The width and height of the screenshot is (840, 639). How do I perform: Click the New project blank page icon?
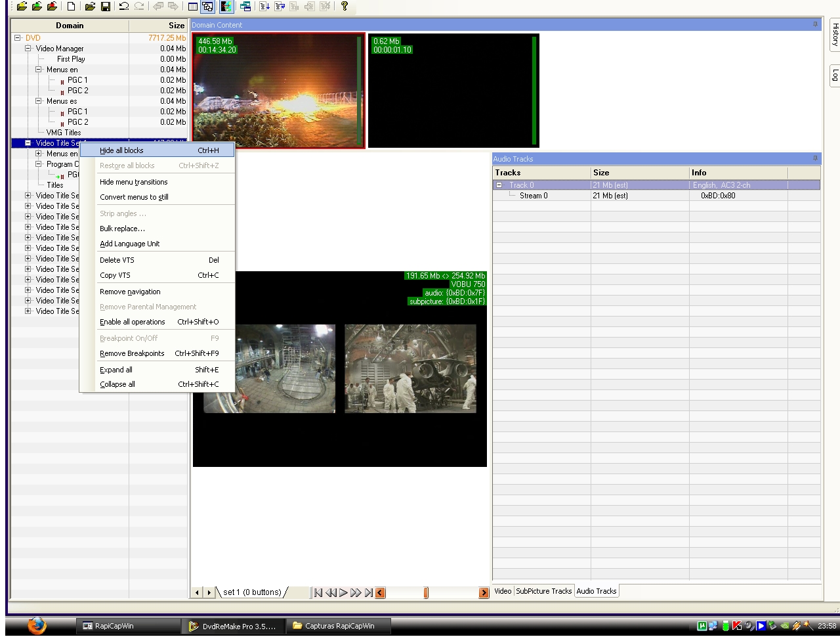click(71, 7)
